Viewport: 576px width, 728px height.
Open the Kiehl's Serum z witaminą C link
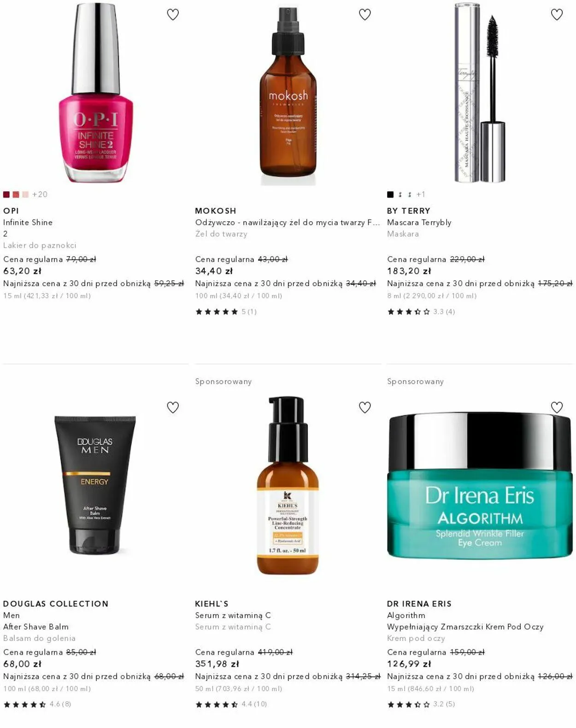tap(233, 615)
